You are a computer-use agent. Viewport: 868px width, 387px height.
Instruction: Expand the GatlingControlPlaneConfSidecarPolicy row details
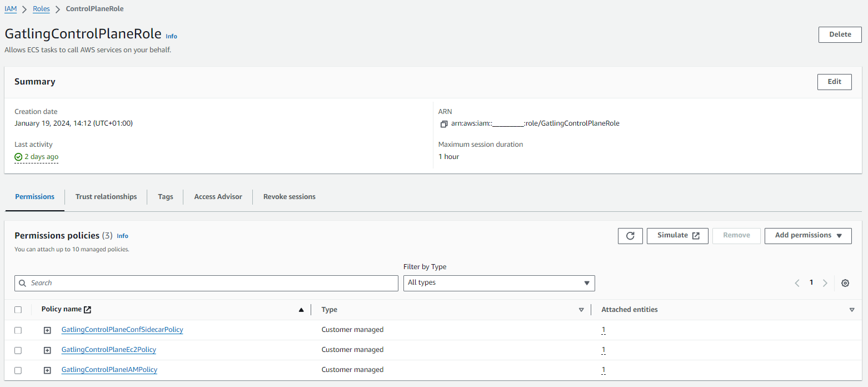(x=47, y=330)
